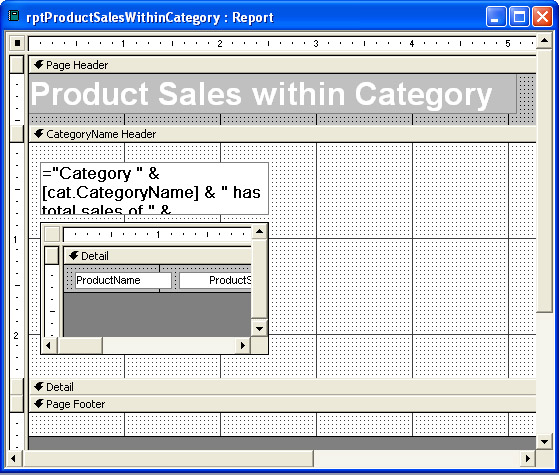Click the report icon in the title bar

point(14,16)
